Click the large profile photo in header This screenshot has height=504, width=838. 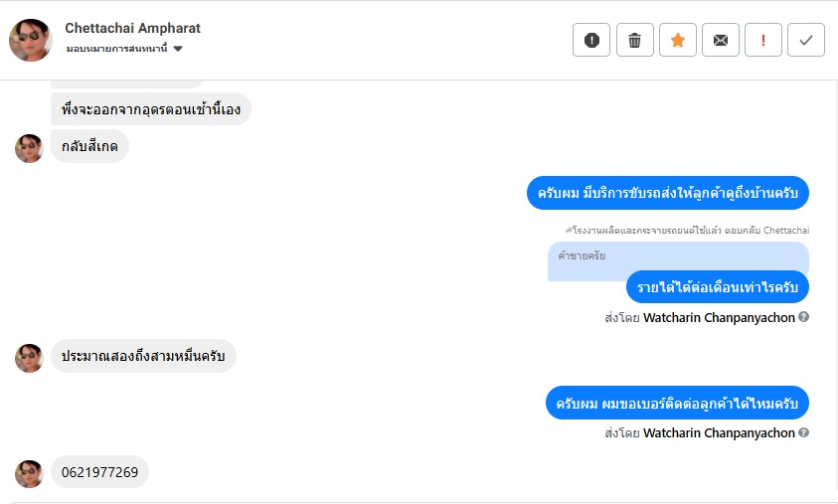(30, 40)
